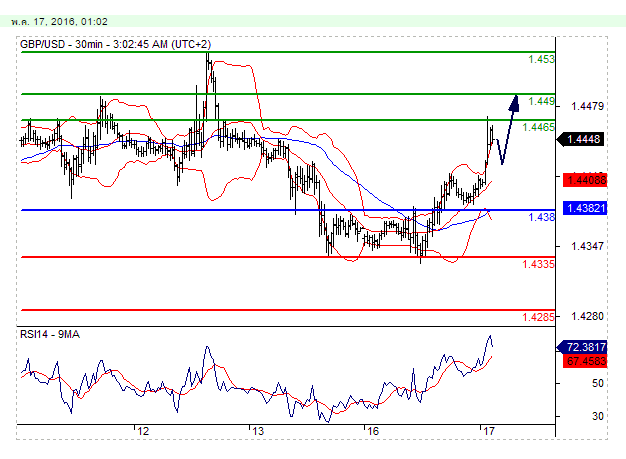Screen dimensions: 626x459
Task: Click date 12 on the time axis
Action: [x=143, y=432]
